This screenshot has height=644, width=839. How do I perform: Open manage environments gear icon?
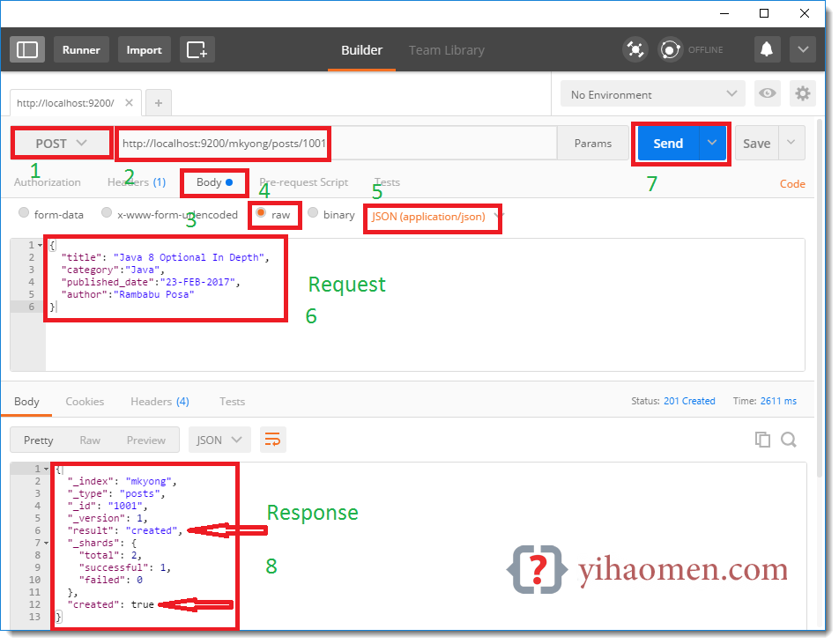[803, 93]
